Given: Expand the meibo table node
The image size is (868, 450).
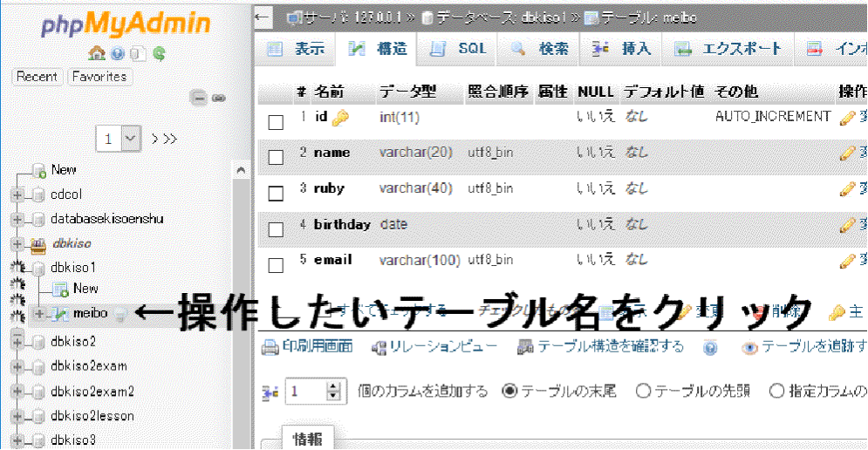Looking at the screenshot, I should pyautogui.click(x=38, y=313).
